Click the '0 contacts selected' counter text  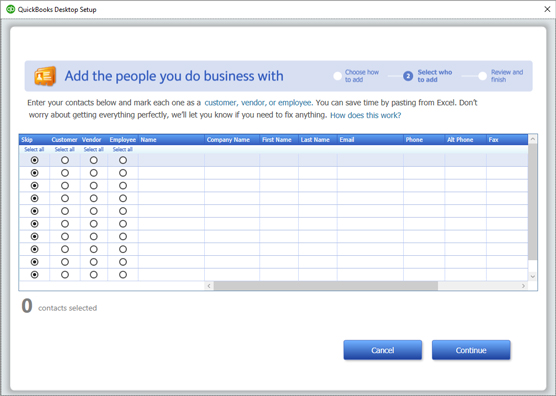click(59, 306)
